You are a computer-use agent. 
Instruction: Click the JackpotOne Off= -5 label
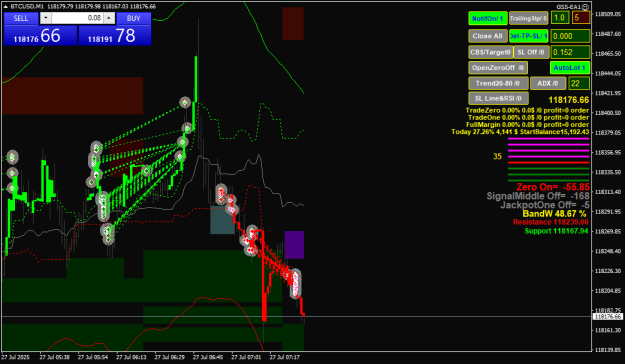[544, 205]
